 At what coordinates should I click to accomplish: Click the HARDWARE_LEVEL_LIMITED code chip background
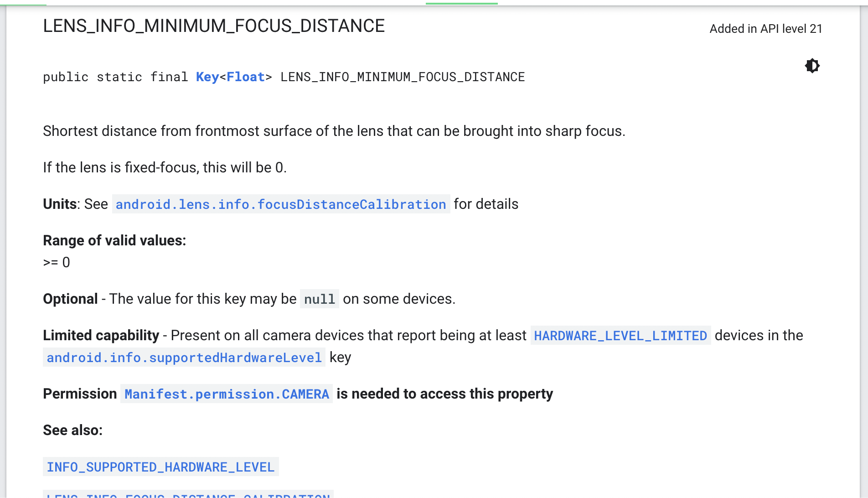620,336
